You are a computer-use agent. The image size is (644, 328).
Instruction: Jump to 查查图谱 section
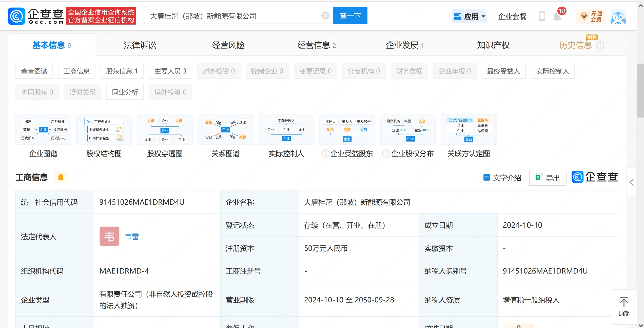coord(34,71)
